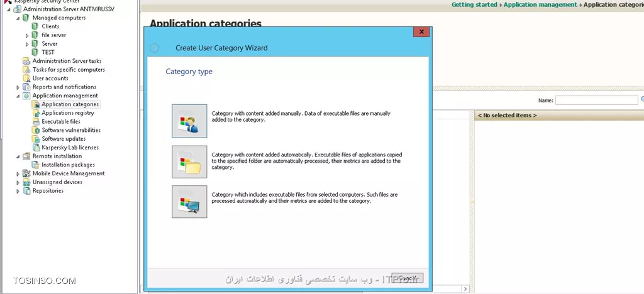The image size is (644, 294).
Task: Select User accounts tree item
Action: 50,78
